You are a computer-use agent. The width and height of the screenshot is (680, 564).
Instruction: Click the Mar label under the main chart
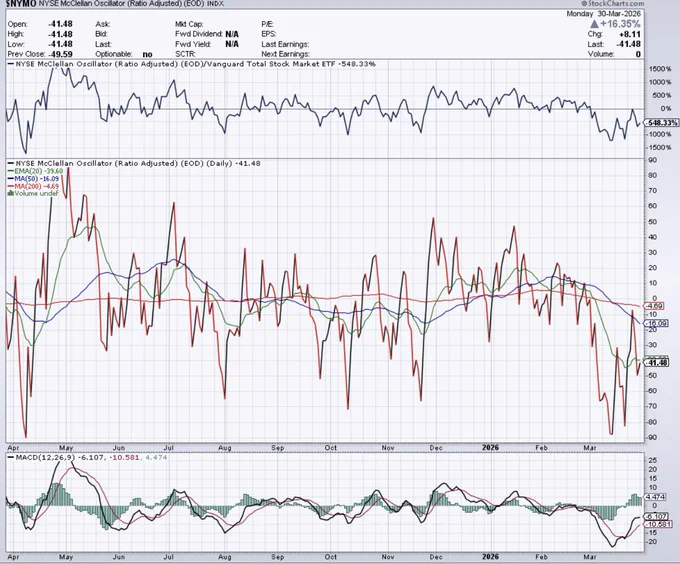pyautogui.click(x=589, y=448)
